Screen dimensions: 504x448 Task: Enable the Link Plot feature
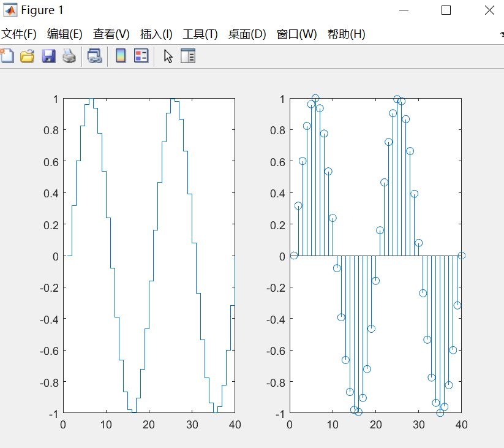click(x=94, y=56)
